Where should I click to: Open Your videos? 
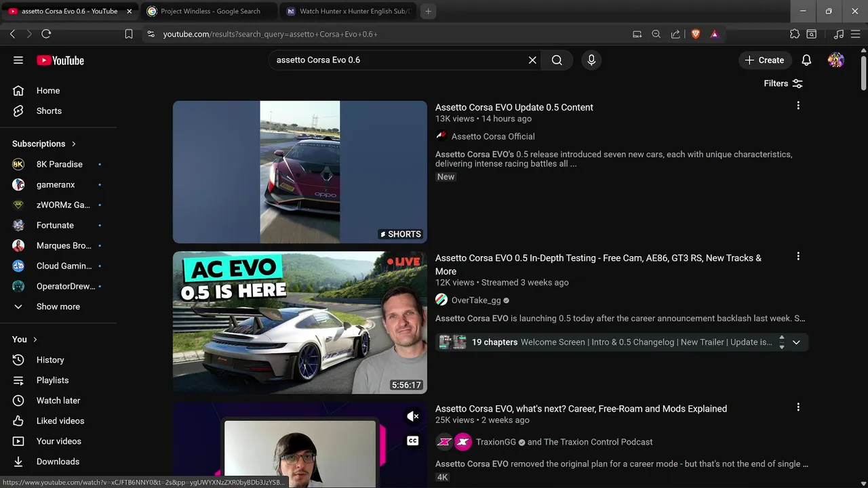(58, 441)
